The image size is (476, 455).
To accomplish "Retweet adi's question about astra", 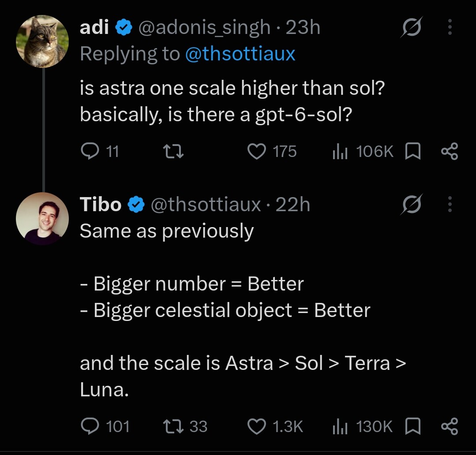I will pos(173,151).
